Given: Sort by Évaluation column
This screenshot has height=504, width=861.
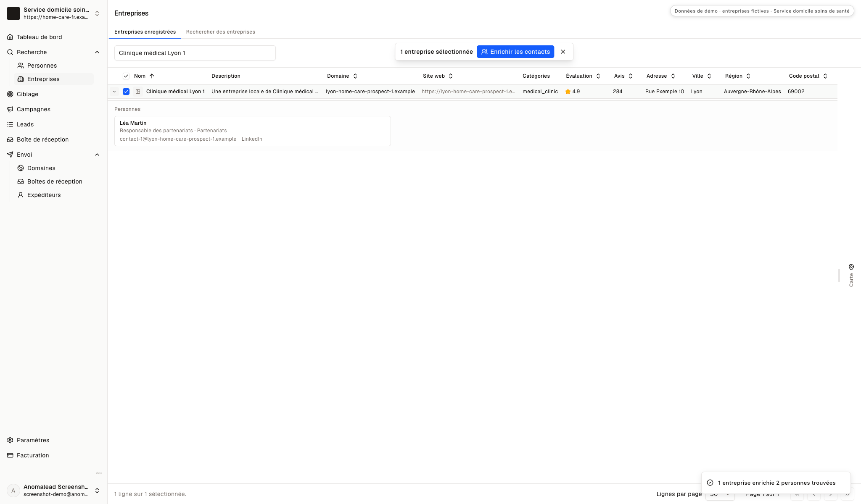Looking at the screenshot, I should click(583, 76).
